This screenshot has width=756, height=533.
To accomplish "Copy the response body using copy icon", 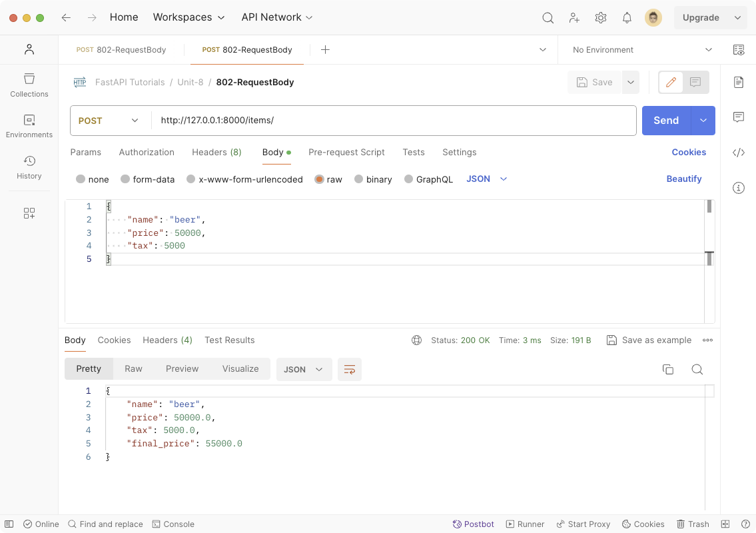I will (667, 369).
